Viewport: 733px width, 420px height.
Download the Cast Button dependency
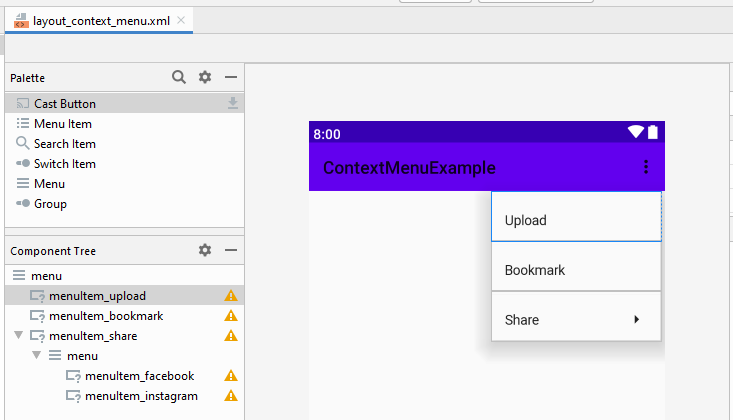point(232,103)
